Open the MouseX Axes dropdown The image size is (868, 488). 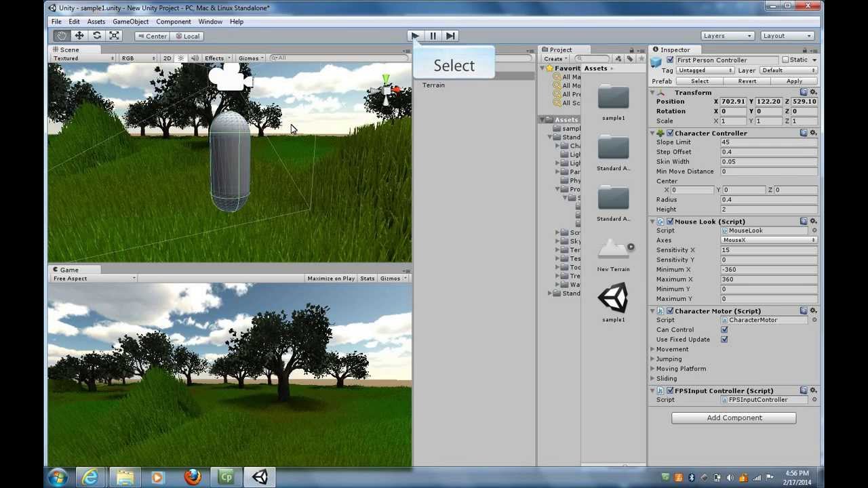coord(769,240)
